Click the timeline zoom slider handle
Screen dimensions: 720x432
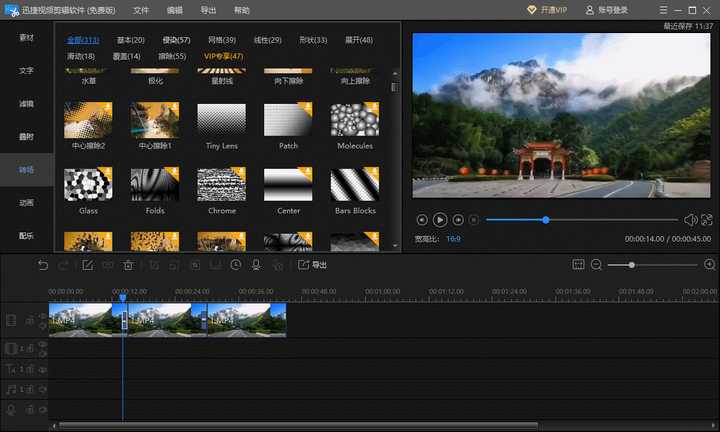coord(632,265)
